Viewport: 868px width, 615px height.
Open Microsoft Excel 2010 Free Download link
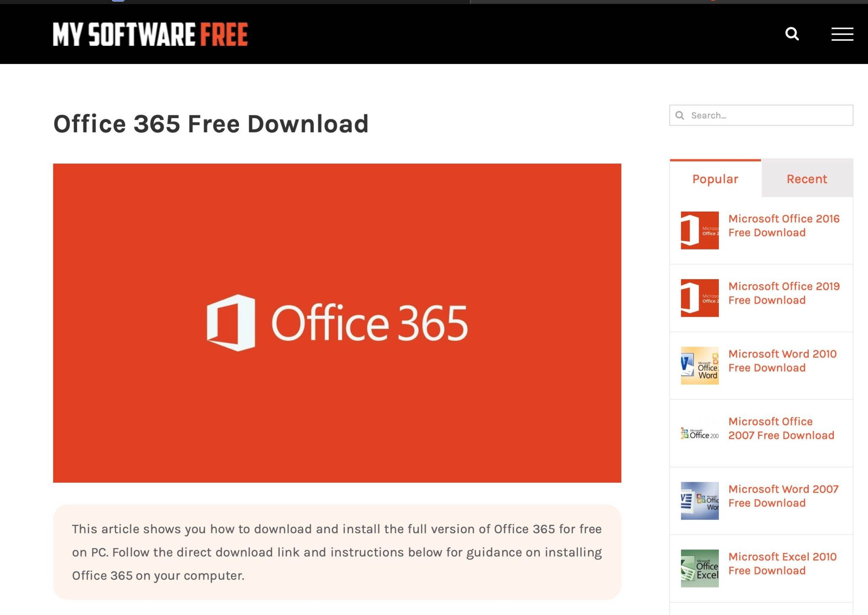coord(783,563)
